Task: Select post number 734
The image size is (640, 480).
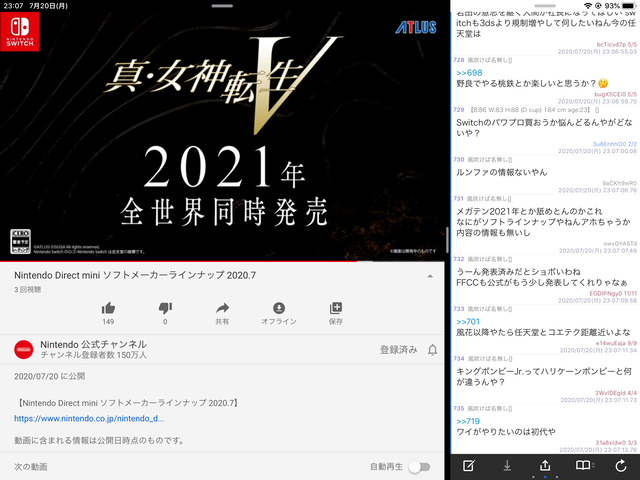Action: pyautogui.click(x=459, y=359)
